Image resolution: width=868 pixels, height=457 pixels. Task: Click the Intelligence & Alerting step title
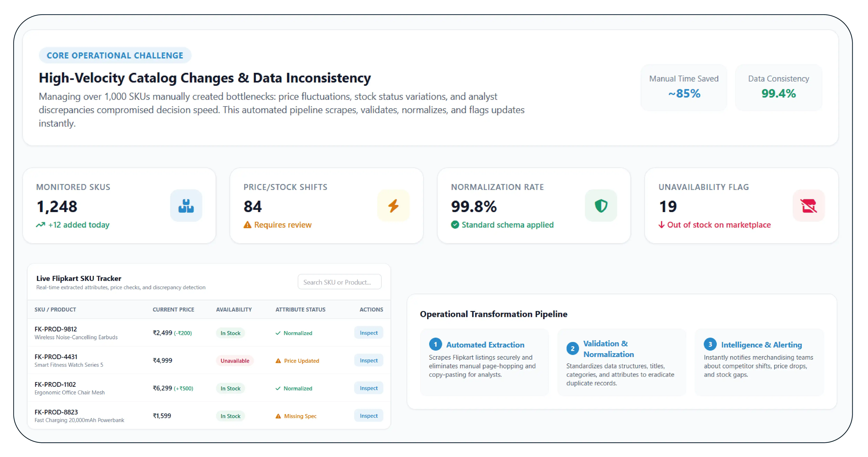coord(762,345)
